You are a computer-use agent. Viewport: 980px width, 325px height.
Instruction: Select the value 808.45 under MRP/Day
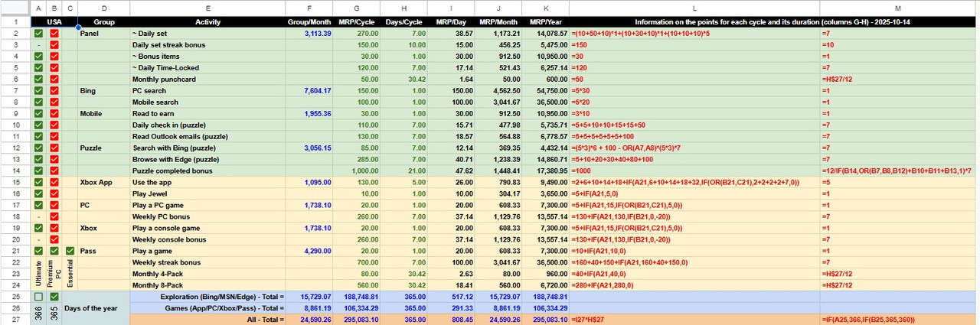(x=452, y=319)
